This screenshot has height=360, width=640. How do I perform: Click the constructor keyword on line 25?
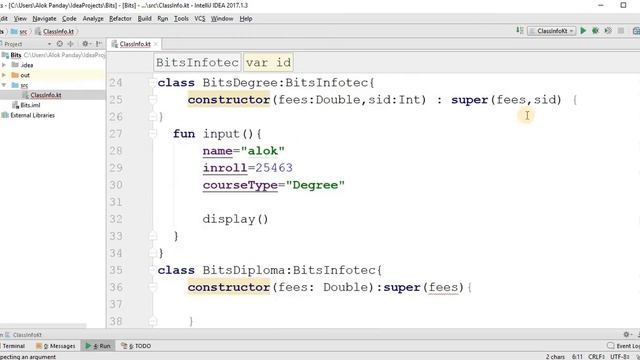(x=229, y=100)
